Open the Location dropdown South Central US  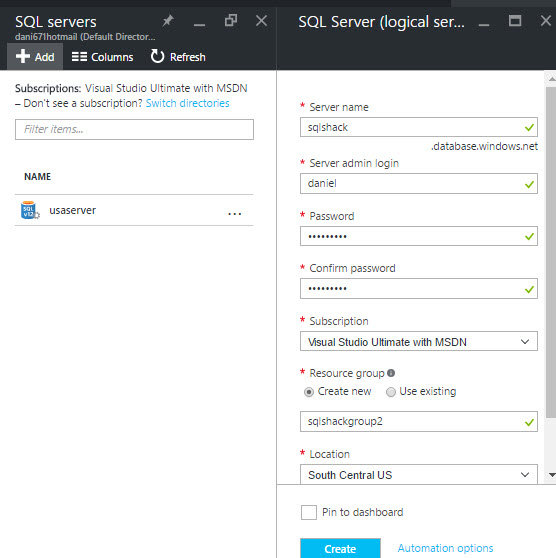(x=419, y=474)
